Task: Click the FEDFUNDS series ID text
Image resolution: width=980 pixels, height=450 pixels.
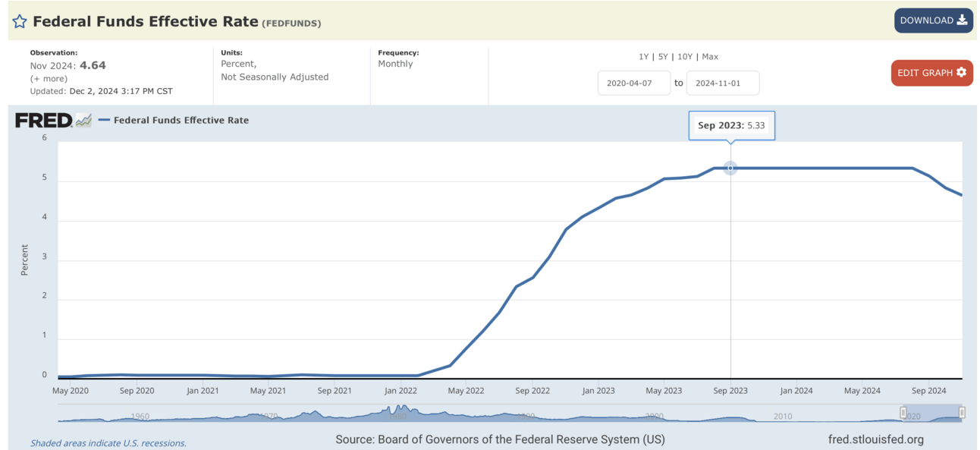Action: tap(291, 24)
